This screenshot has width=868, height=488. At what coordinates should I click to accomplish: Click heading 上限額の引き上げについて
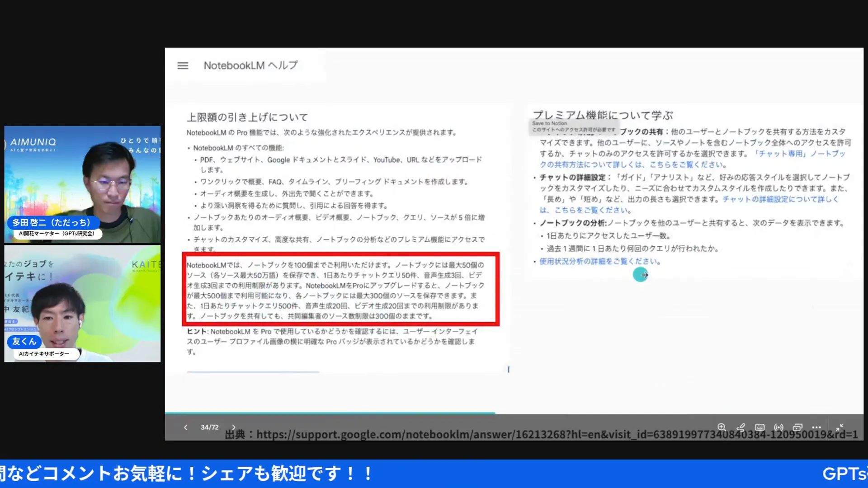247,117
